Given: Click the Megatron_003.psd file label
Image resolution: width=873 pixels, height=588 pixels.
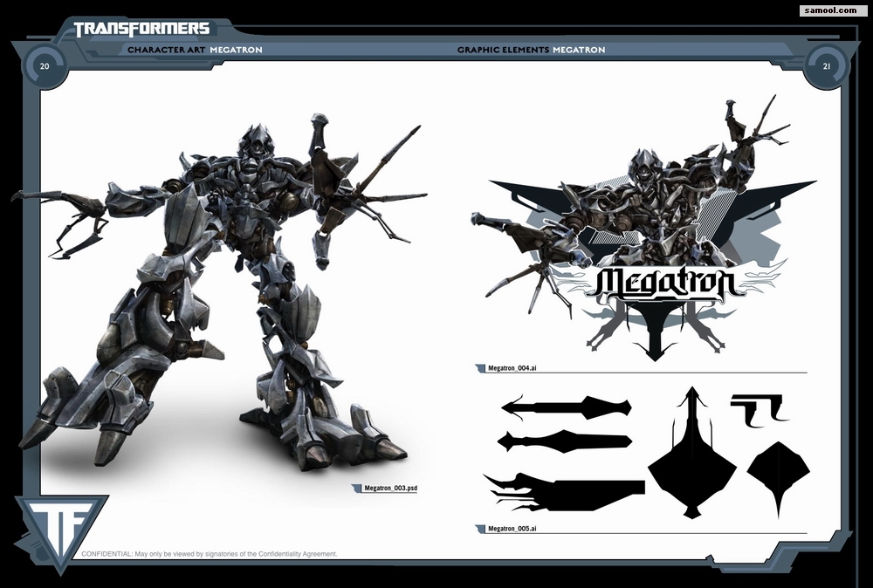Looking at the screenshot, I should pyautogui.click(x=390, y=489).
